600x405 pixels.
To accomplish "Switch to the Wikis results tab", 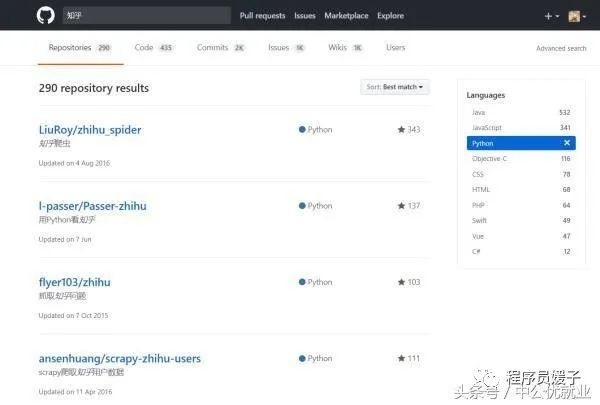I will (346, 48).
